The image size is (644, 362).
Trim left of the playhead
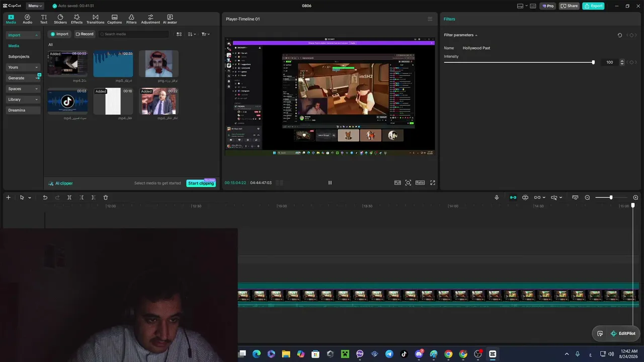point(82,198)
